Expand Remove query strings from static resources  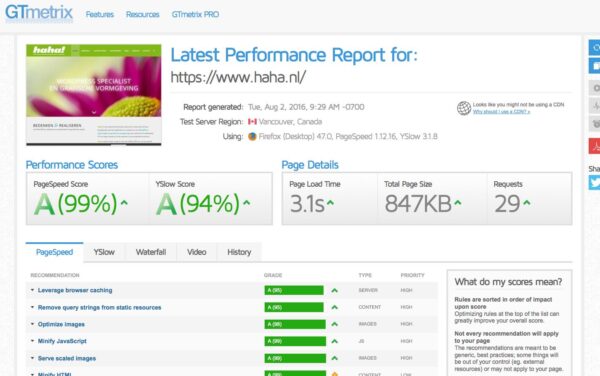[33, 307]
